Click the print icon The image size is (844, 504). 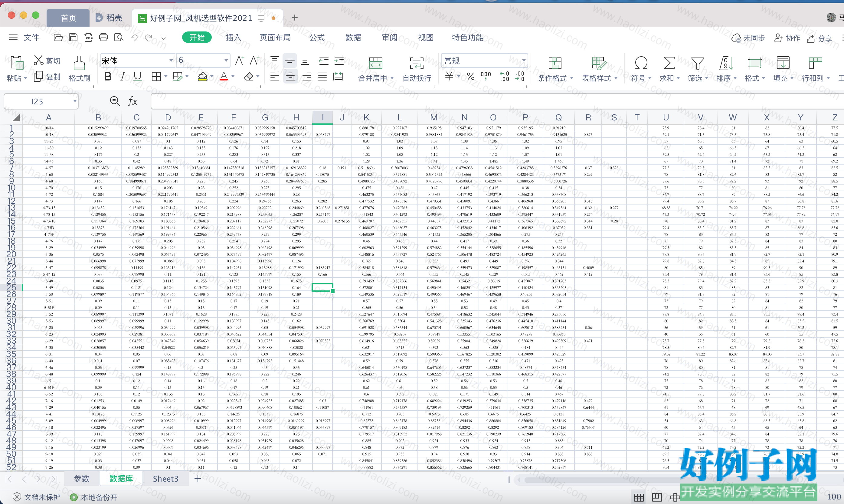point(103,37)
